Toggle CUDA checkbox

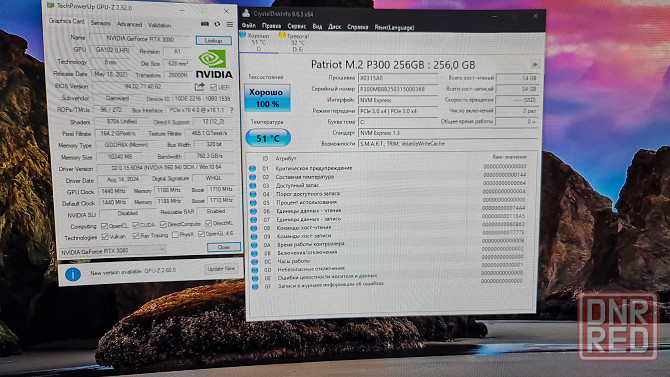point(135,225)
